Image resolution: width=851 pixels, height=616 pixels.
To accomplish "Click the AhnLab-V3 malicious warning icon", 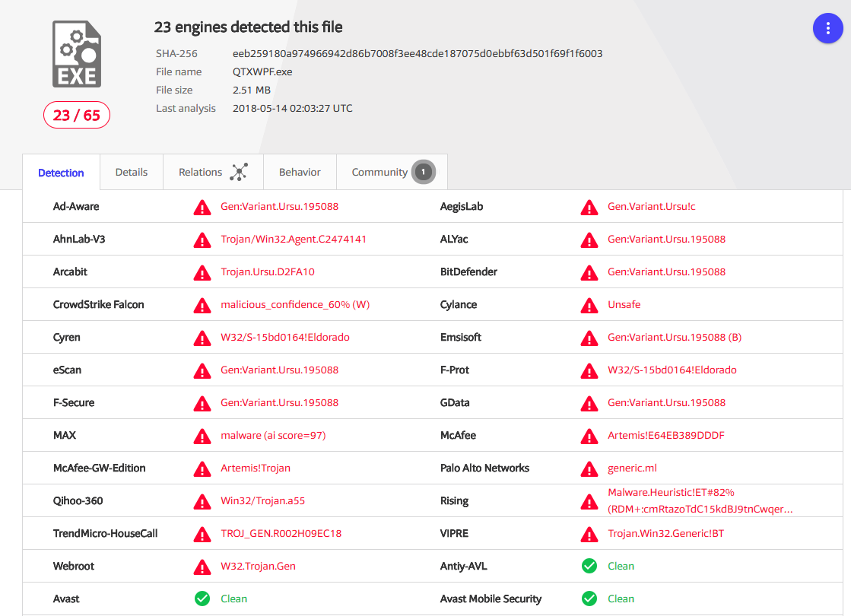I will coord(202,240).
